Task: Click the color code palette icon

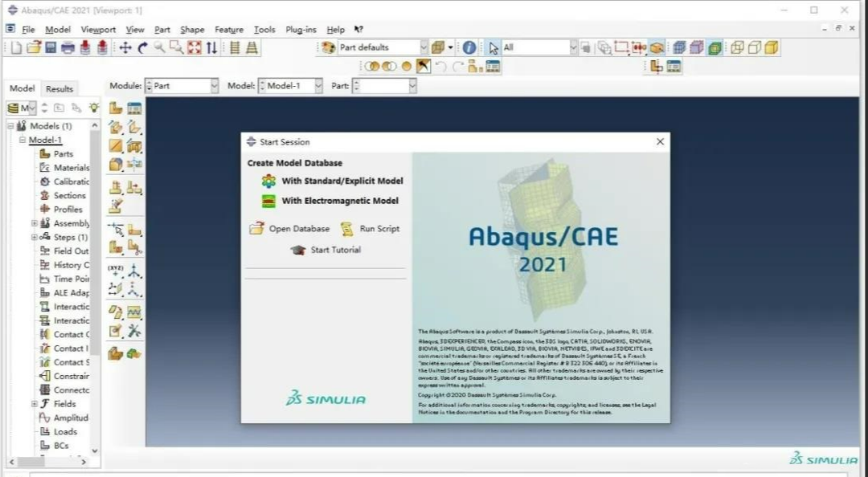Action: tap(328, 47)
